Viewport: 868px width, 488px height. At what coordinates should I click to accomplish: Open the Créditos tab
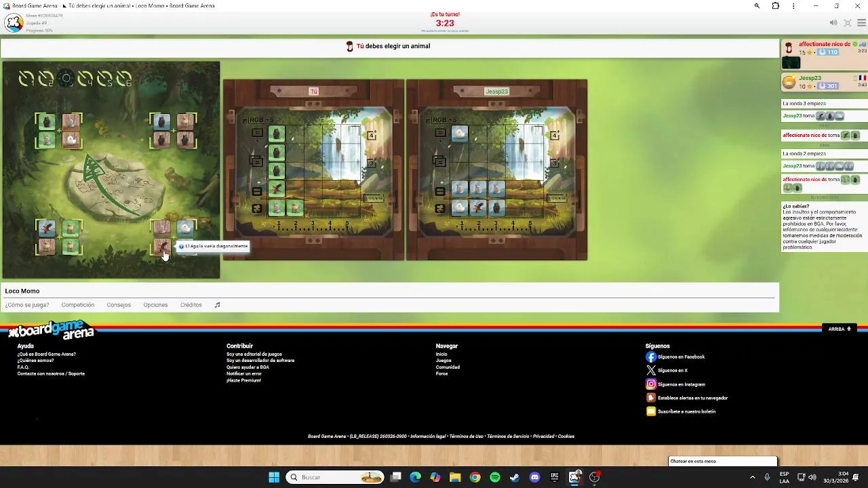pyautogui.click(x=191, y=305)
